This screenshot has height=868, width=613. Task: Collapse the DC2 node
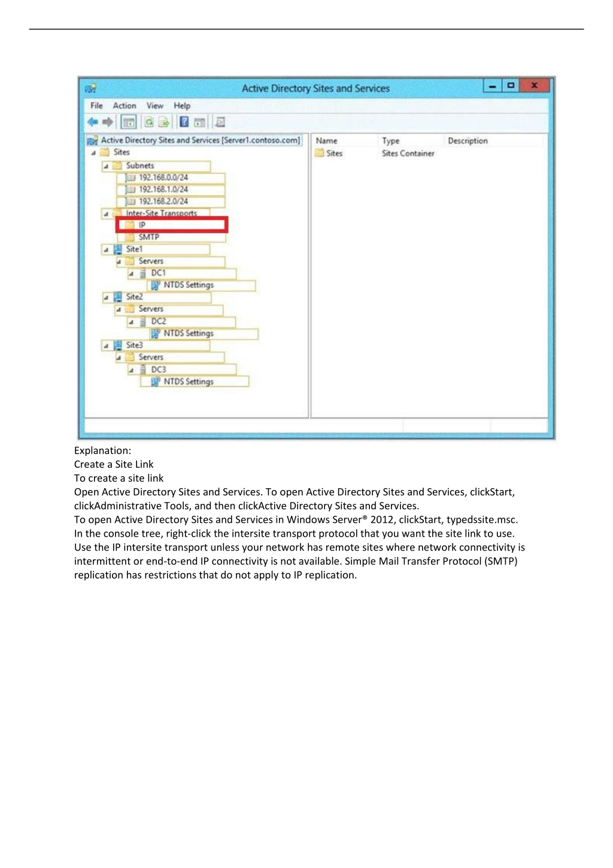131,322
